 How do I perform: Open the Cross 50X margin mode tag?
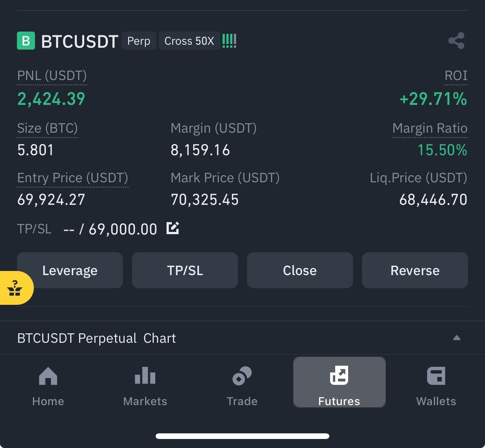(189, 41)
